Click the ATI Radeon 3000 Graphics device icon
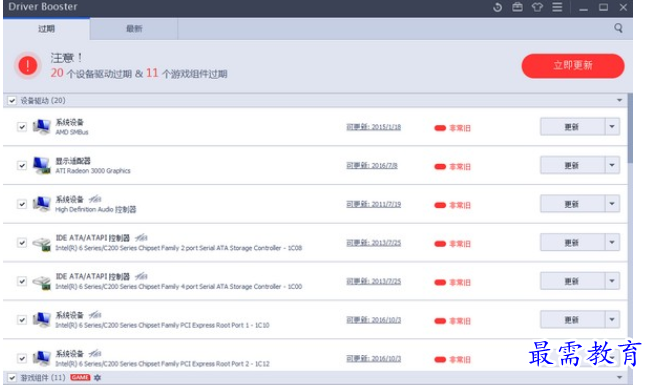The height and width of the screenshot is (385, 650). [41, 165]
